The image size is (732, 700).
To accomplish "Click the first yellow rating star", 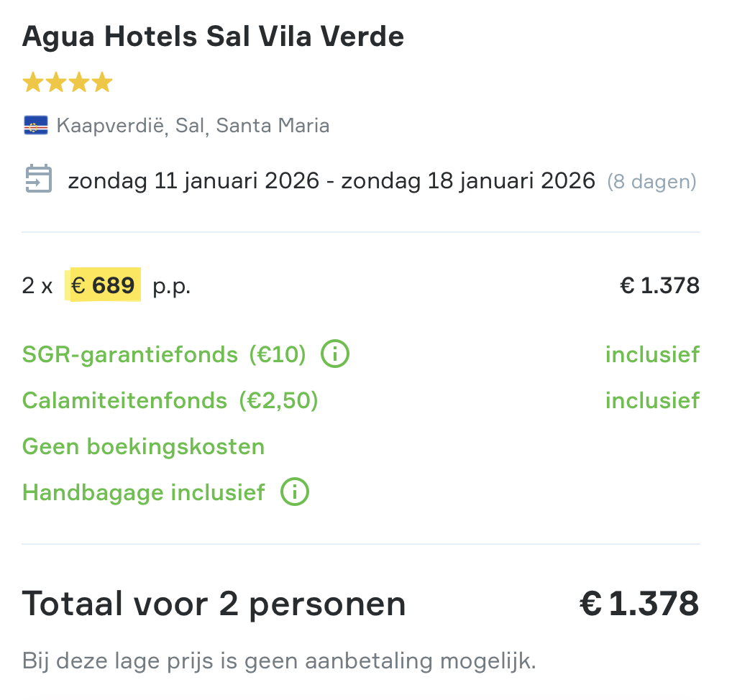I will coord(33,83).
